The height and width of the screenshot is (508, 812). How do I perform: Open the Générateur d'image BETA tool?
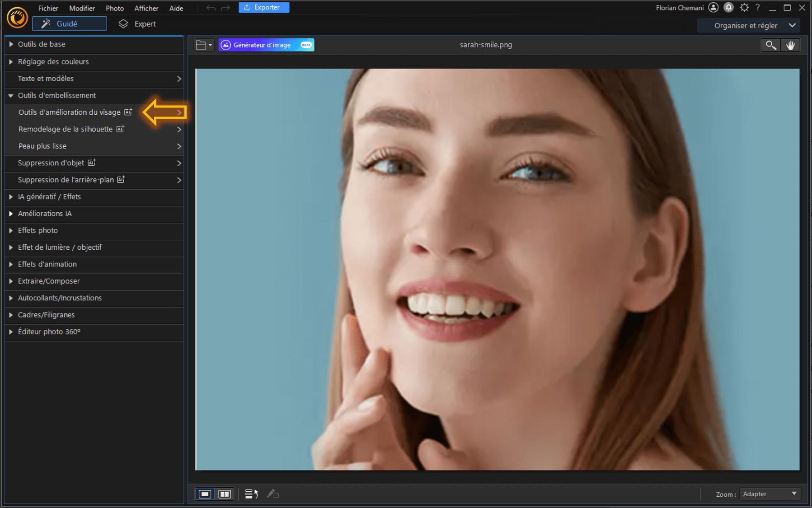point(266,44)
